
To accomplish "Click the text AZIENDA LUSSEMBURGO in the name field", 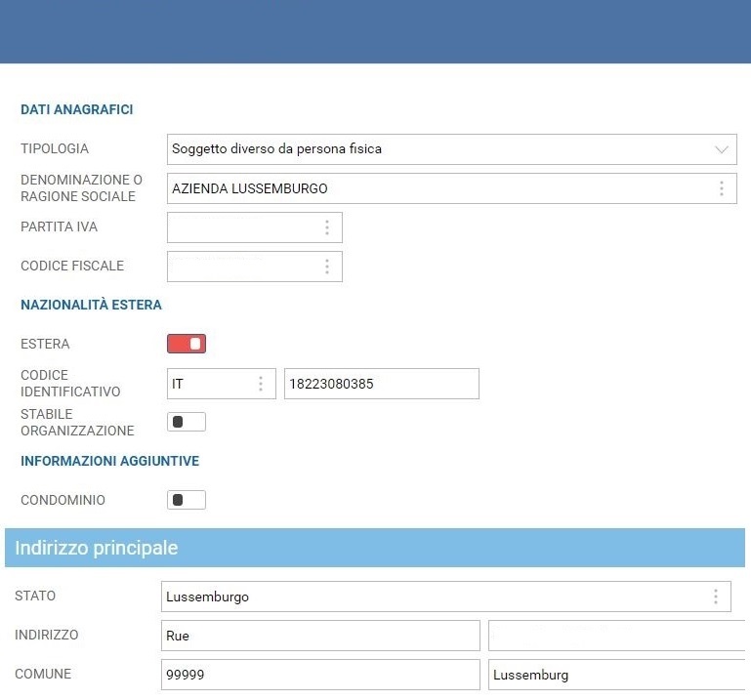I will click(250, 188).
